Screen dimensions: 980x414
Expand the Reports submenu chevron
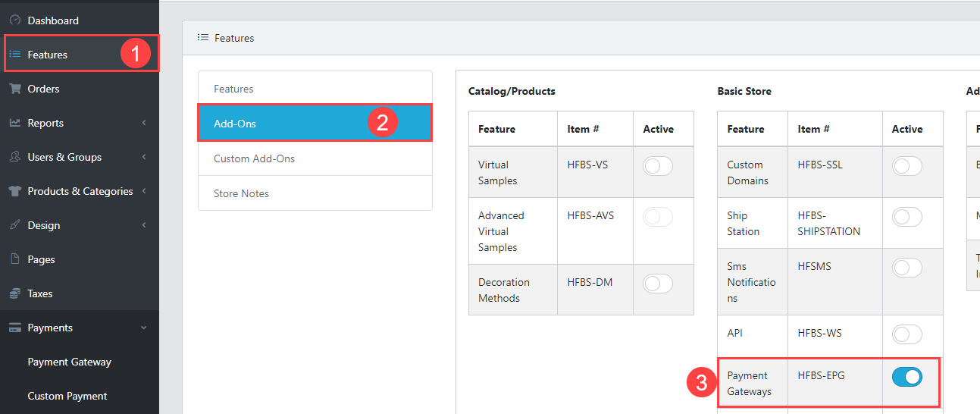coord(144,123)
